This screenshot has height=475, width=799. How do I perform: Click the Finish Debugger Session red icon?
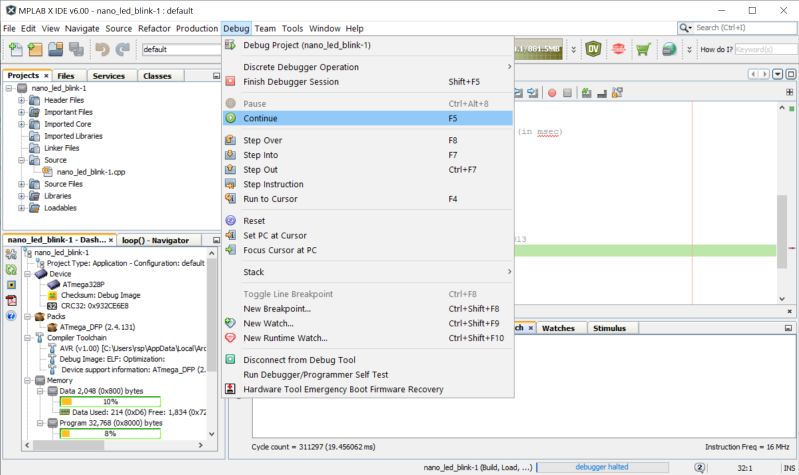coord(230,82)
